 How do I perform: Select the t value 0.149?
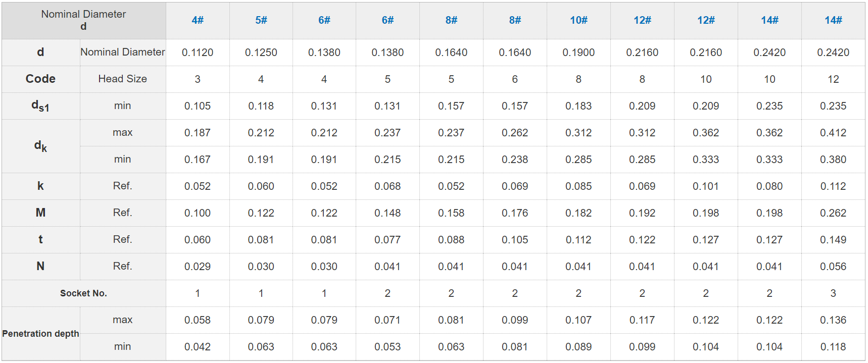tap(833, 240)
